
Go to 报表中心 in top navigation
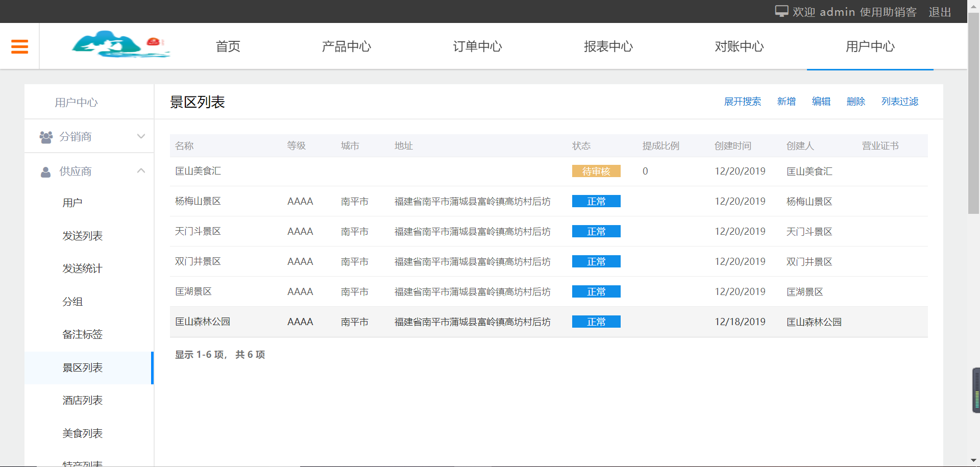(x=608, y=46)
